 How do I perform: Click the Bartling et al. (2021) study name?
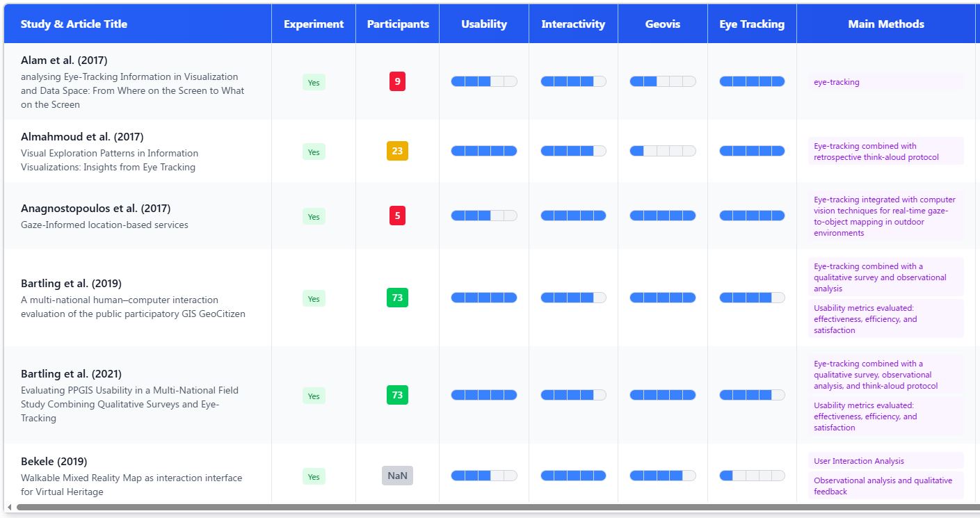click(x=71, y=374)
